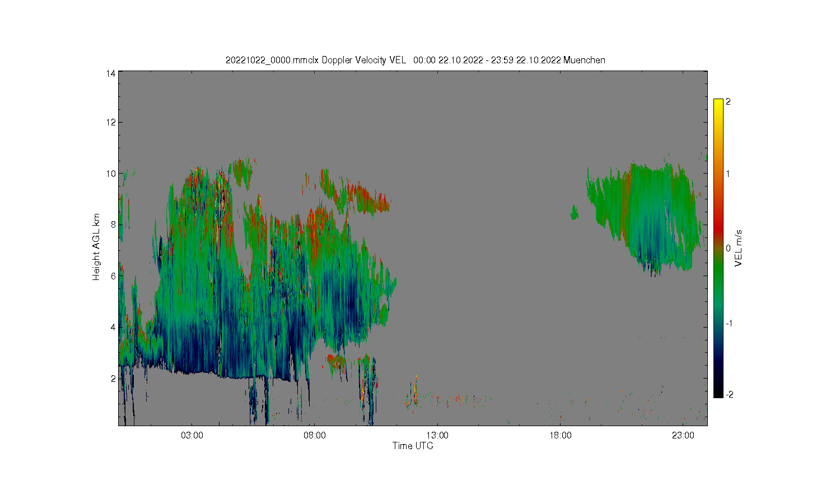840x504 pixels.
Task: Click the 'Time UTC' x-axis label
Action: tap(413, 446)
